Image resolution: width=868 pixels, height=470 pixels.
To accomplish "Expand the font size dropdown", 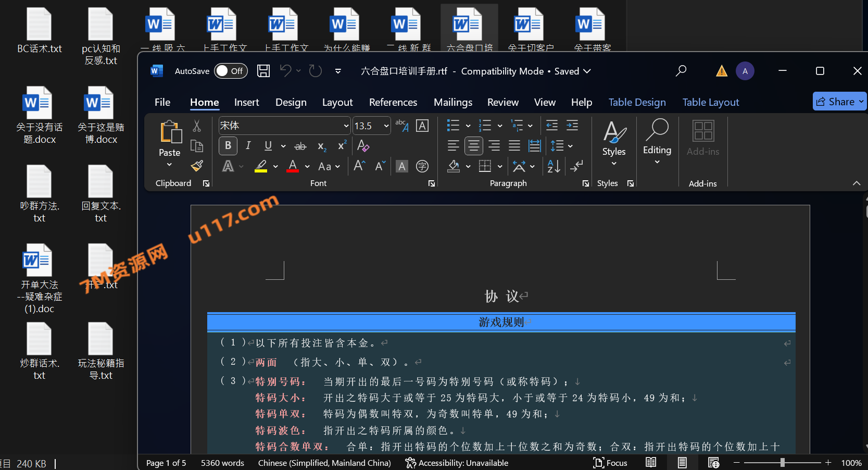I will point(386,126).
